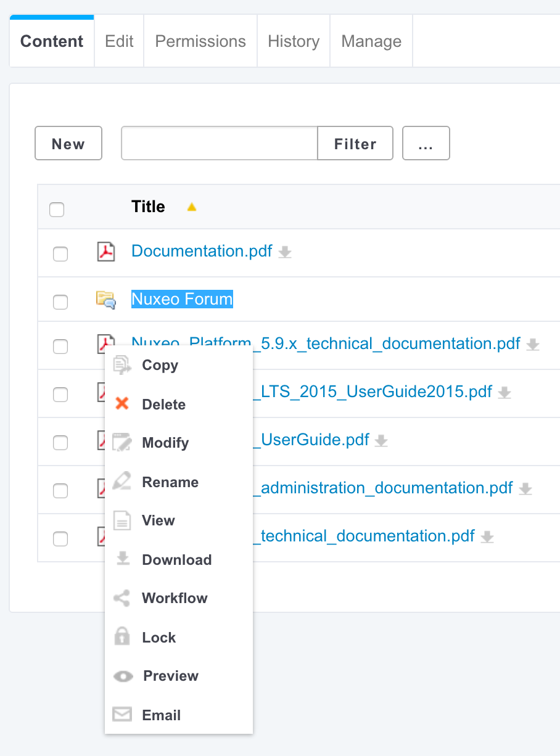560x756 pixels.
Task: Click the New button
Action: click(68, 143)
